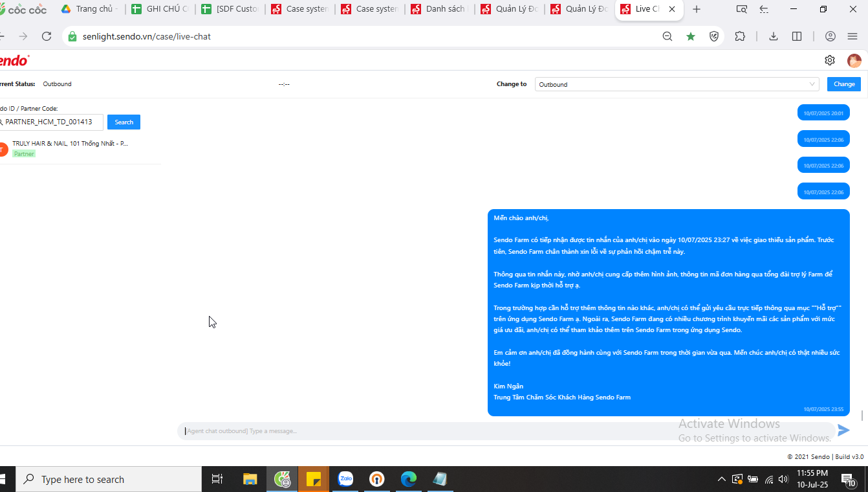
Task: Open the browser account profile icon
Action: (x=830, y=36)
